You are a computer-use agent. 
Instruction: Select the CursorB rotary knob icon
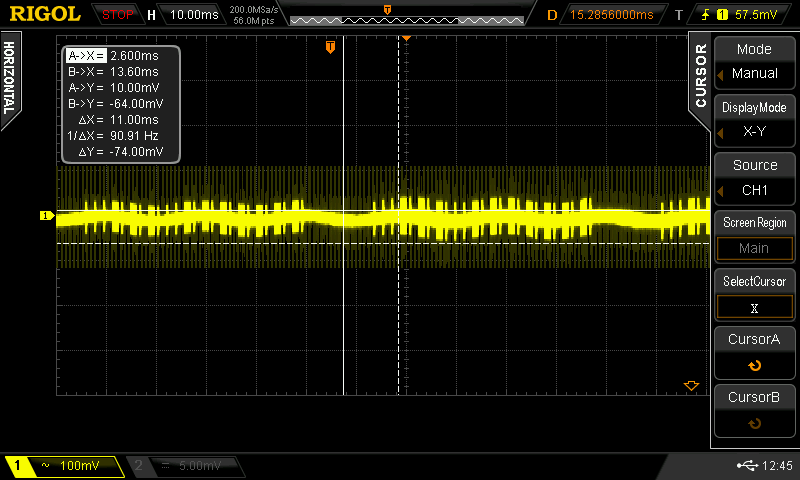(754, 423)
